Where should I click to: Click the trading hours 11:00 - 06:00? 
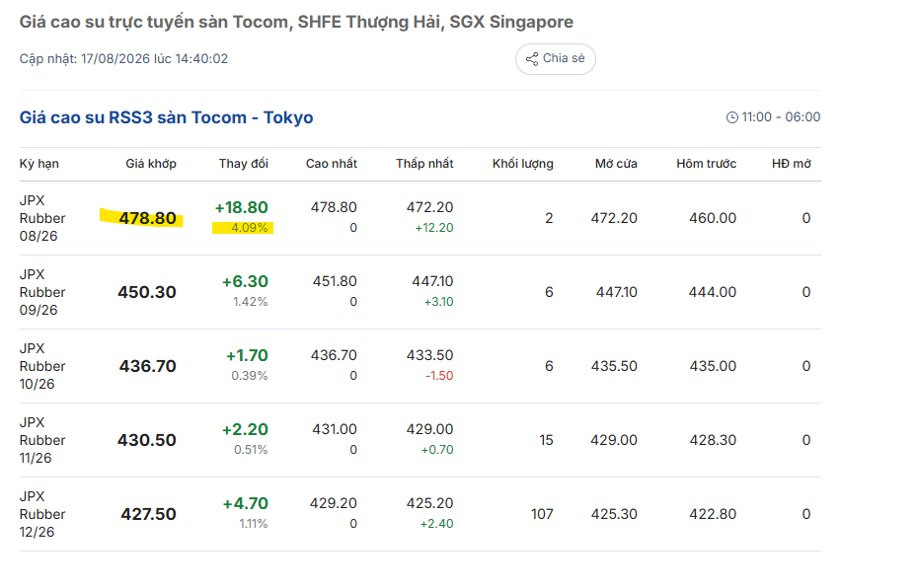[x=781, y=117]
